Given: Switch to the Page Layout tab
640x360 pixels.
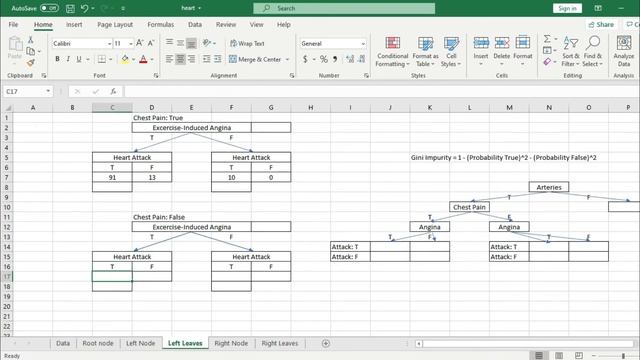Looking at the screenshot, I should (115, 24).
